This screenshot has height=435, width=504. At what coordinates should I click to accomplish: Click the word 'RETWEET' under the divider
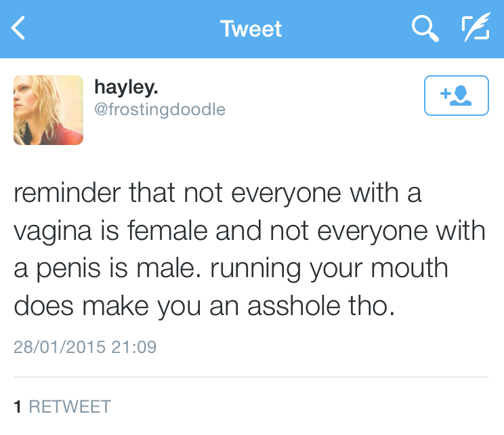pyautogui.click(x=69, y=407)
